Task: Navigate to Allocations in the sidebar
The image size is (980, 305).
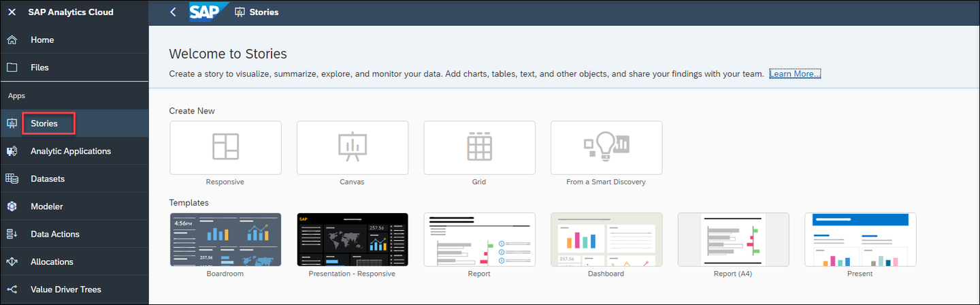Action: pos(74,262)
